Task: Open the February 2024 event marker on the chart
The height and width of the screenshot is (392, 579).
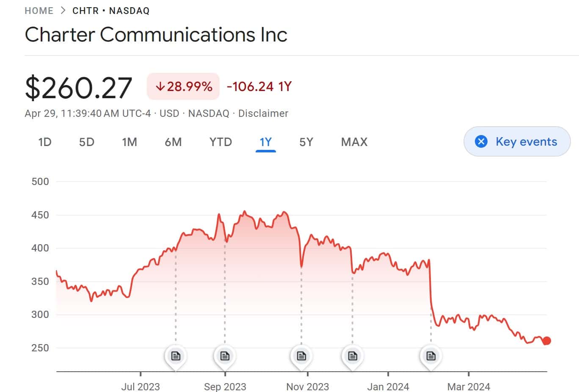Action: [430, 356]
